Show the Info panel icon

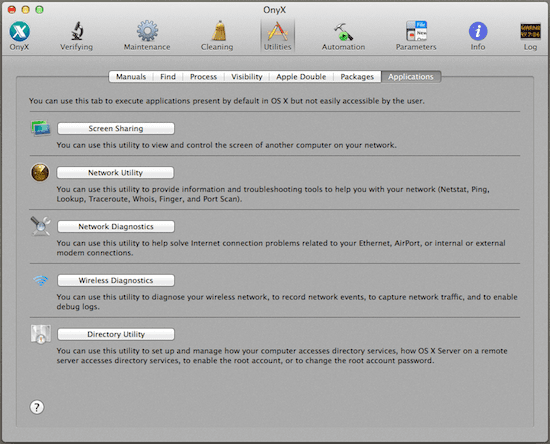[478, 31]
